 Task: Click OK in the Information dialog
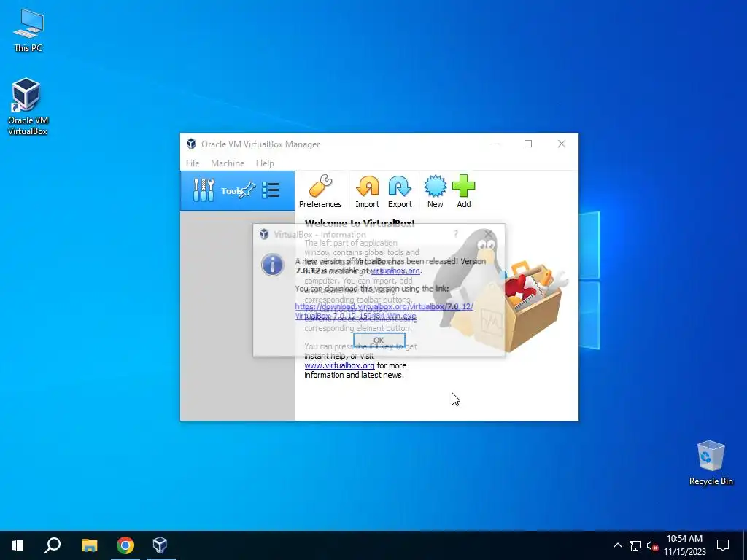coord(379,340)
